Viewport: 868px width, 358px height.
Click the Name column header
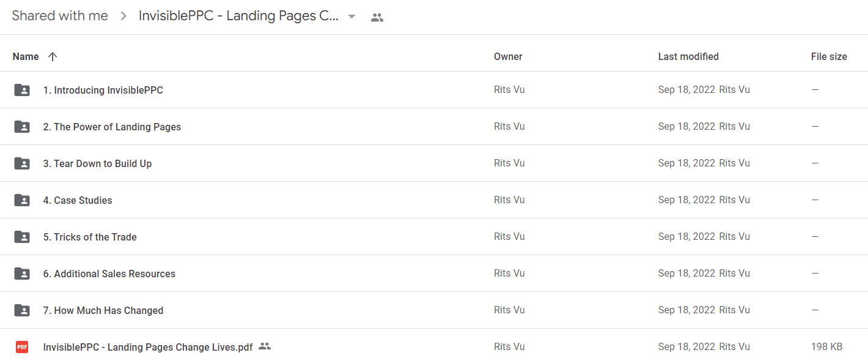pyautogui.click(x=26, y=56)
